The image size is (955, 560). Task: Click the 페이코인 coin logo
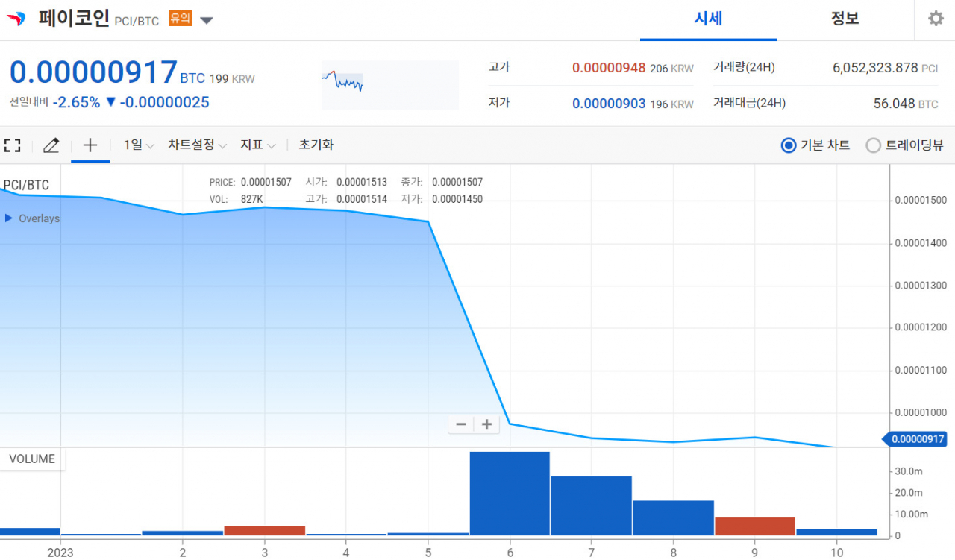click(15, 19)
